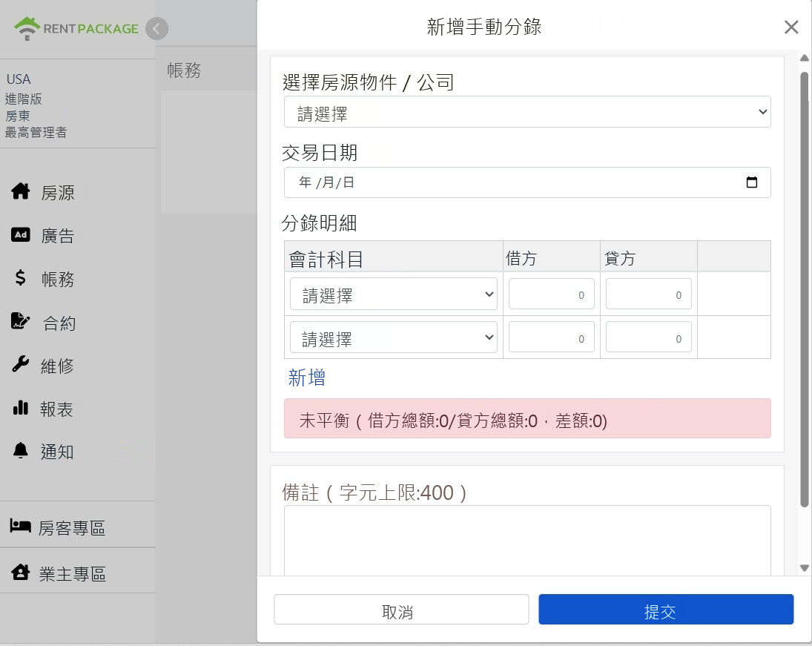Click the 交易日期 field label
The width and height of the screenshot is (812, 646).
point(320,153)
